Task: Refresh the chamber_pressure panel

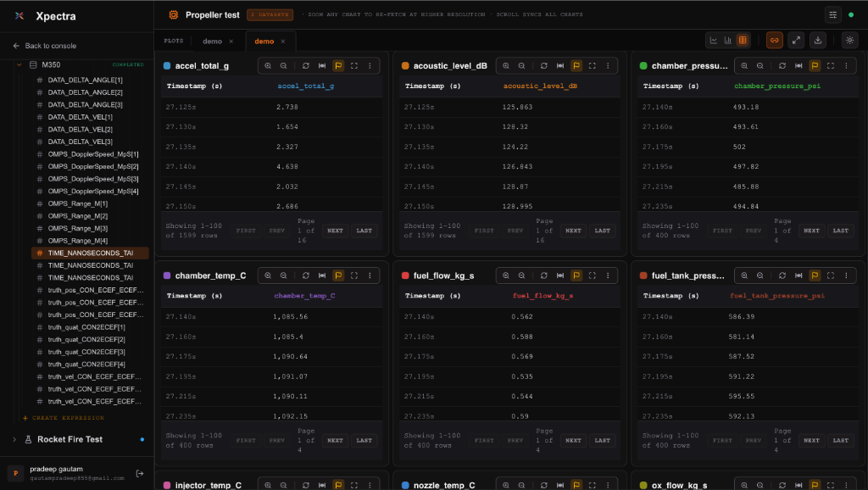Action: [x=782, y=66]
